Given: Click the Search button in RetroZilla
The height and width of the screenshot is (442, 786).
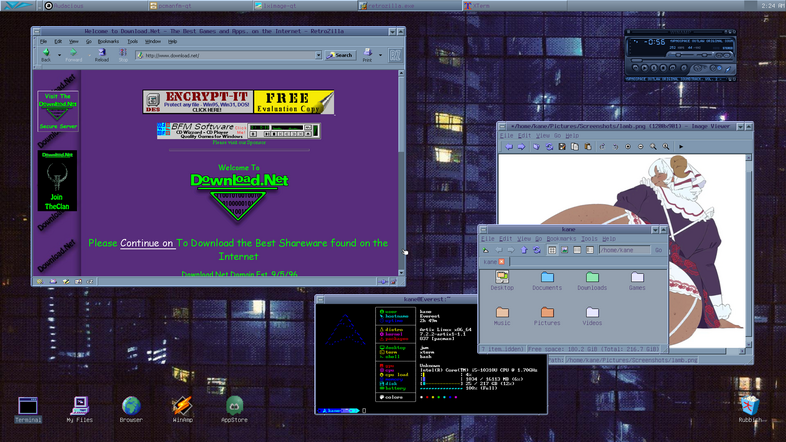Looking at the screenshot, I should tap(340, 55).
